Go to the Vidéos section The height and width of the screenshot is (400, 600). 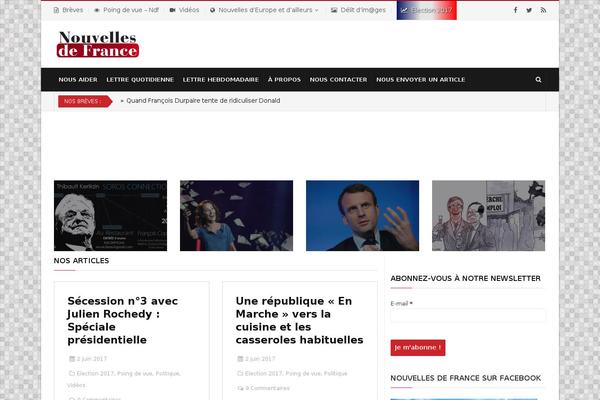click(x=184, y=10)
